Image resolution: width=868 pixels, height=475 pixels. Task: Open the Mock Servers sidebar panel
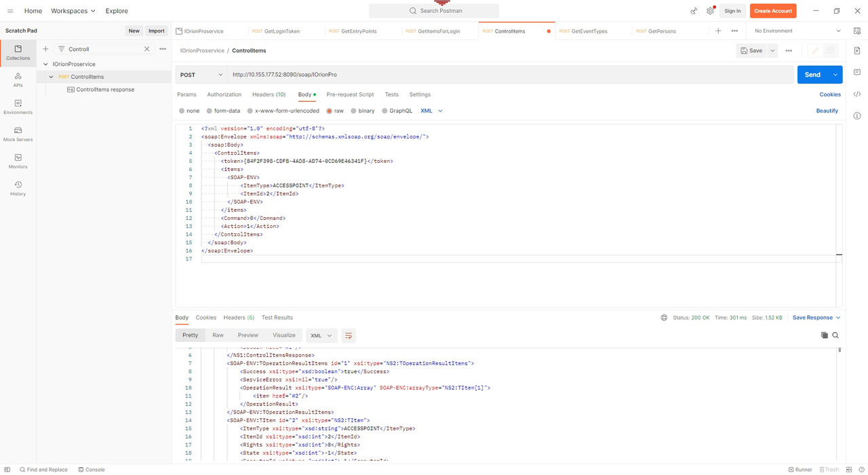coord(18,134)
